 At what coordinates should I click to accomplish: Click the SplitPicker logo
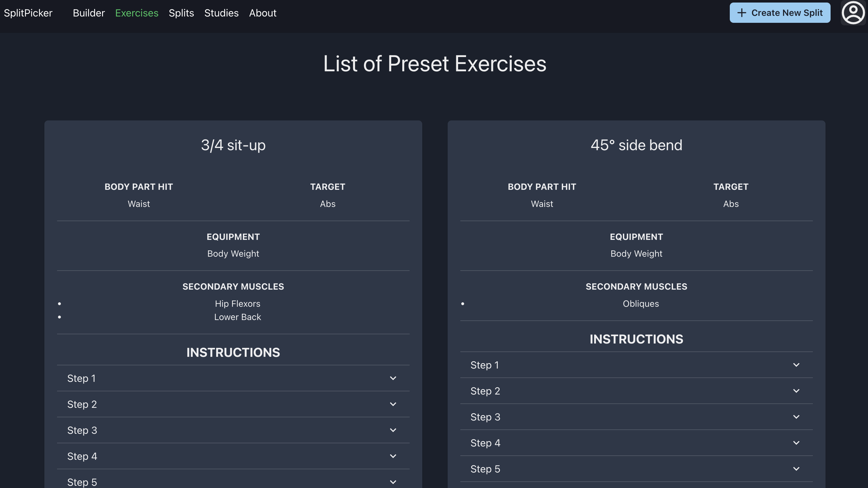point(28,13)
